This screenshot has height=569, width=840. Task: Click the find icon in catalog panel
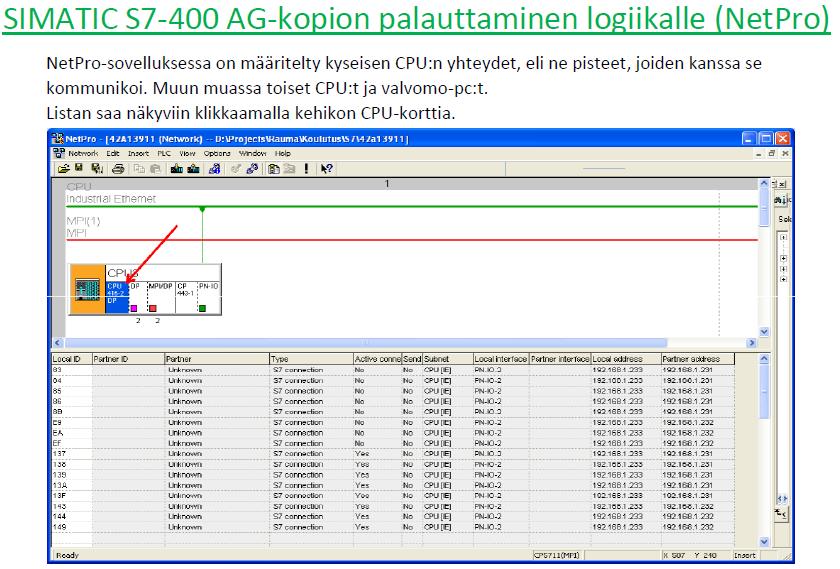coord(781,200)
